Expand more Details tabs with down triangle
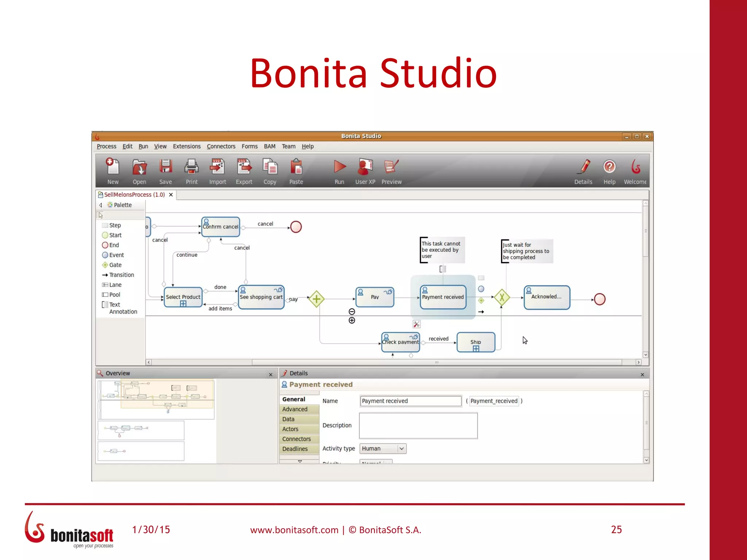The image size is (747, 560). pyautogui.click(x=300, y=461)
